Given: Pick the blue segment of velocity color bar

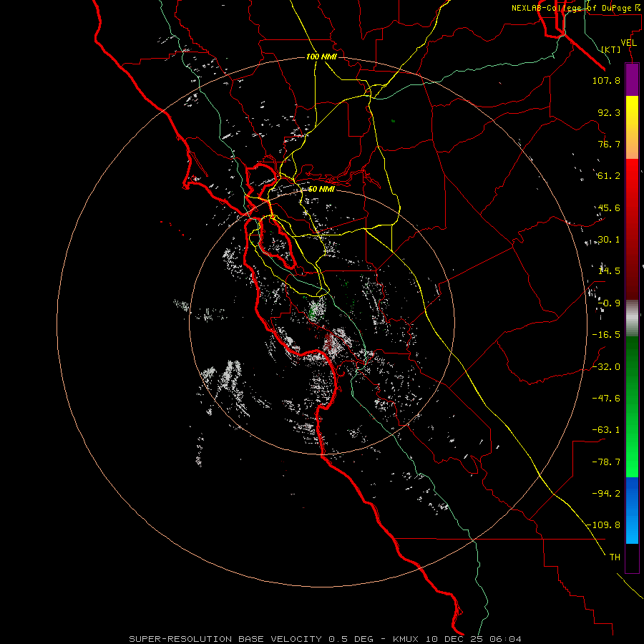Looking at the screenshot, I should point(632,510).
